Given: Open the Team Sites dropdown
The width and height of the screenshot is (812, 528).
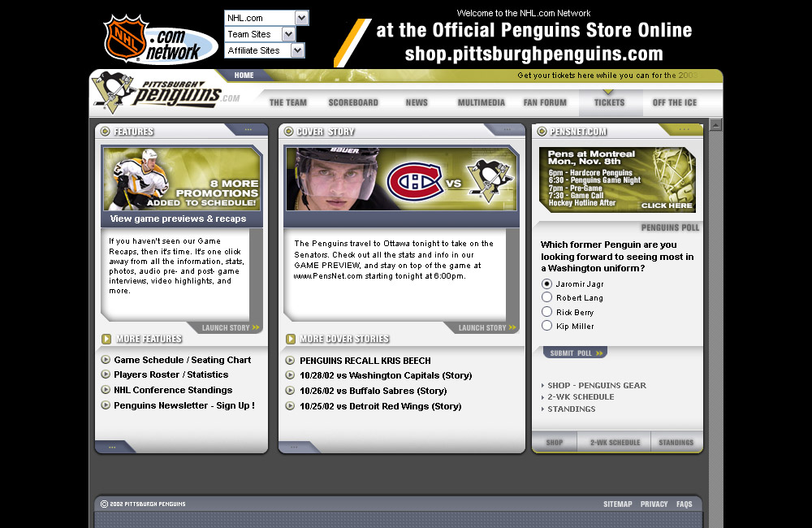Looking at the screenshot, I should pos(260,34).
